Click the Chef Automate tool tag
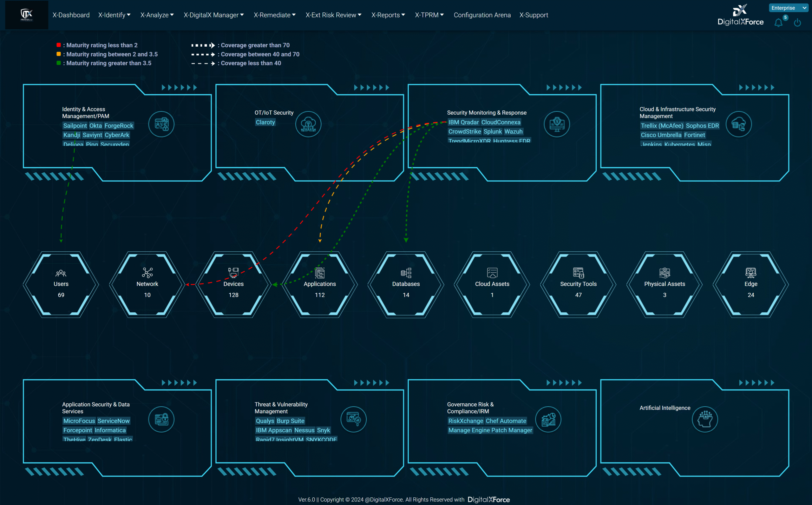This screenshot has height=505, width=812. [x=506, y=421]
